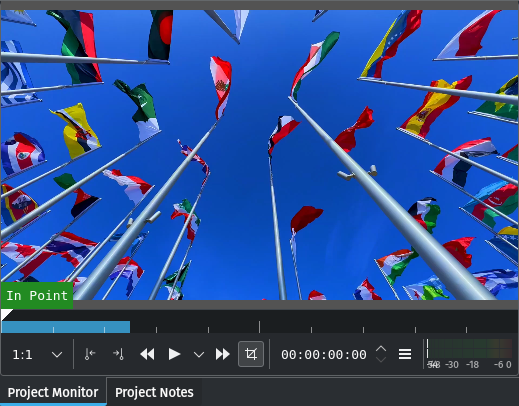
Task: Open the play options dropdown arrow
Action: (x=199, y=355)
